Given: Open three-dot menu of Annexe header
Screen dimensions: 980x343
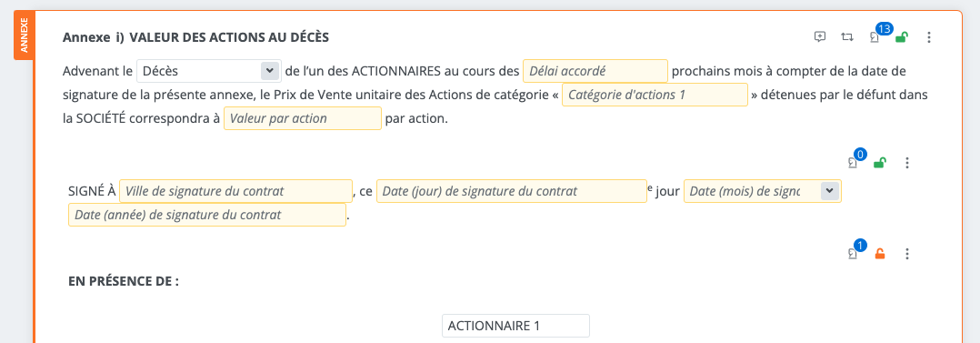Looking at the screenshot, I should [929, 37].
